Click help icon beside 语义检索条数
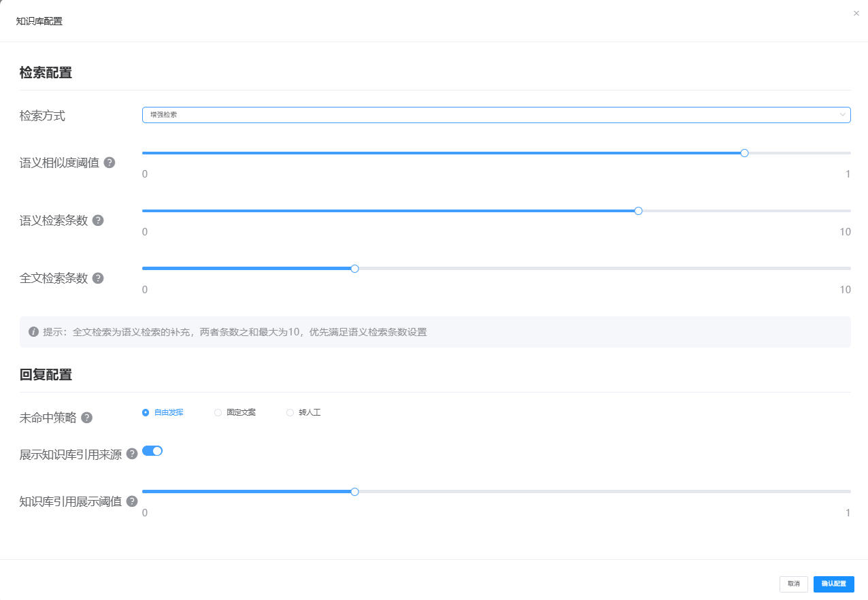Image resolution: width=868 pixels, height=600 pixels. point(98,220)
